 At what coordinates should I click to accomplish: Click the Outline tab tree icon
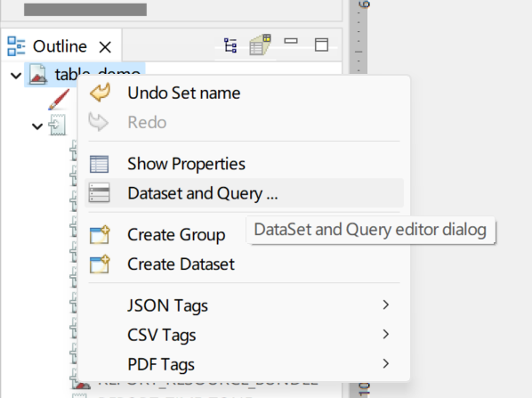tap(16, 46)
